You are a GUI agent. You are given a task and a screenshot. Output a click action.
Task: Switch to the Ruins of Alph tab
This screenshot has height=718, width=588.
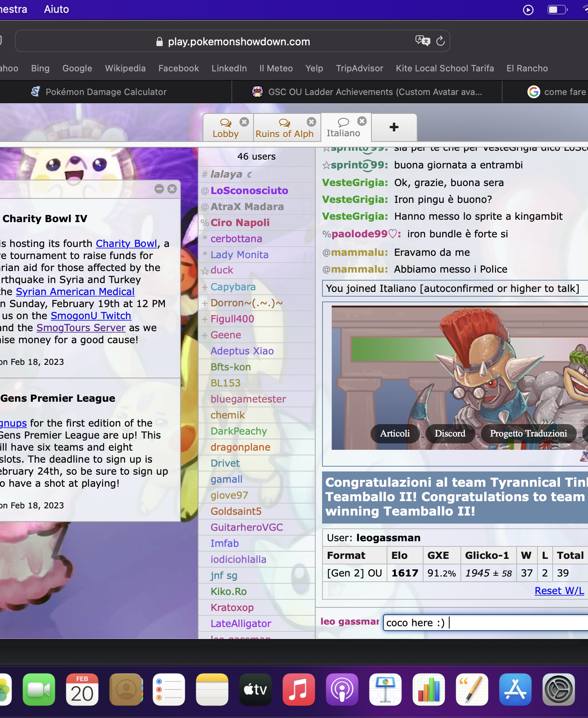(284, 128)
